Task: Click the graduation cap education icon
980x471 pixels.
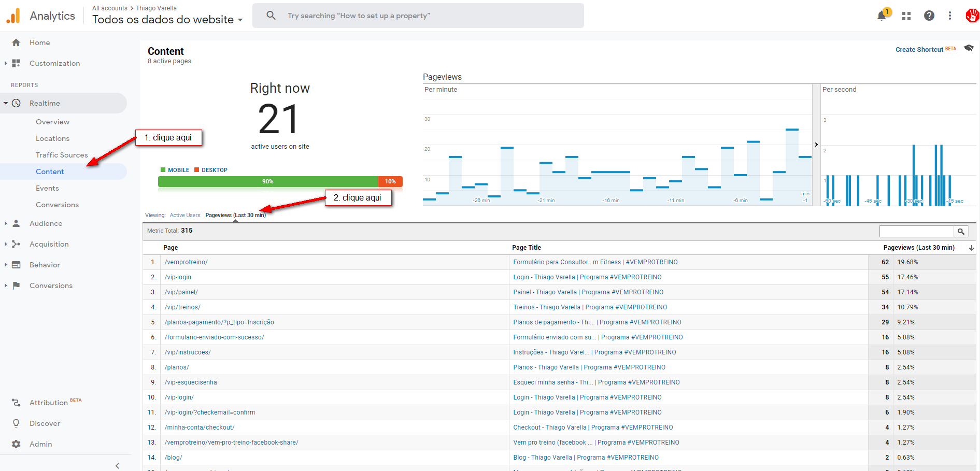Action: (x=969, y=48)
